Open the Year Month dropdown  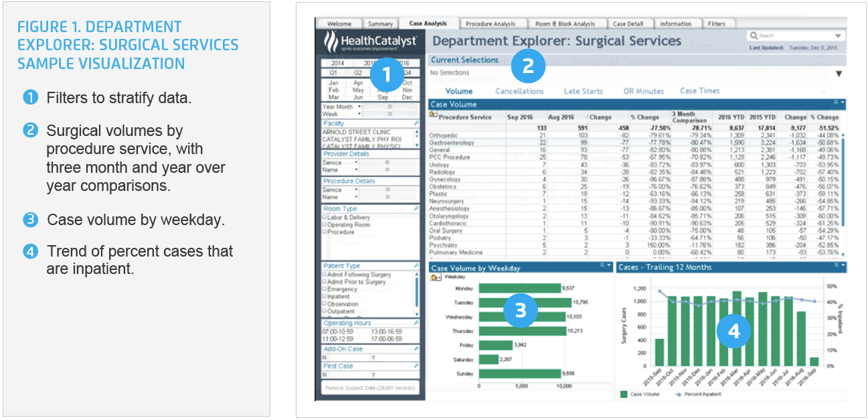click(360, 107)
